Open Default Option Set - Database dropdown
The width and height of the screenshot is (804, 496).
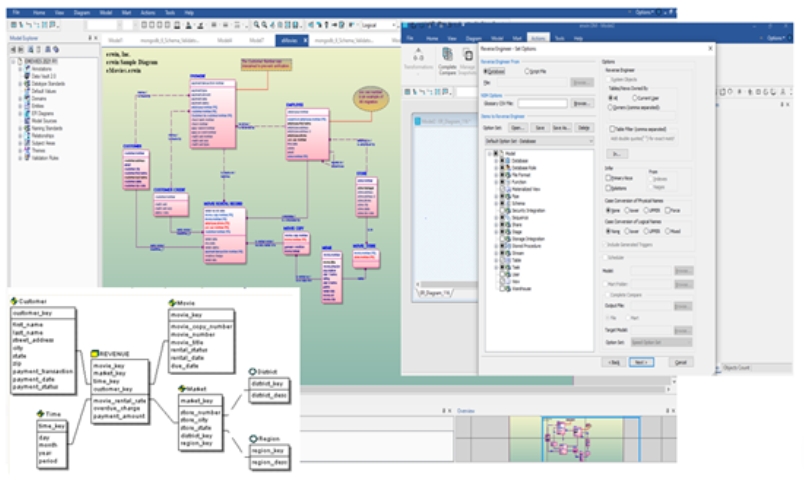539,141
